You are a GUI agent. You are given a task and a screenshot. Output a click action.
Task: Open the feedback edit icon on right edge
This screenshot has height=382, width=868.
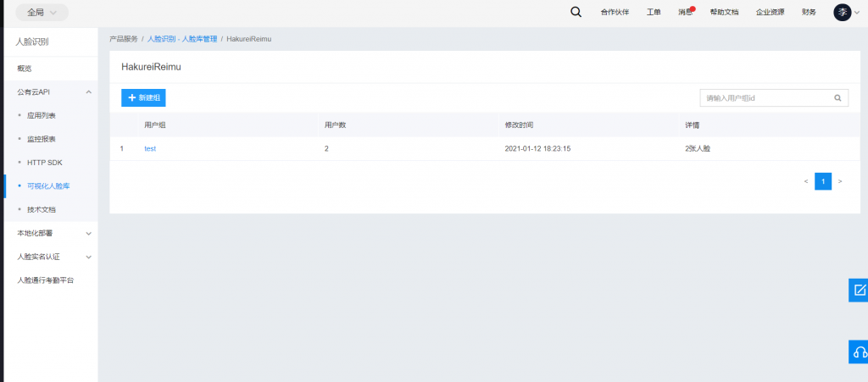pos(860,291)
